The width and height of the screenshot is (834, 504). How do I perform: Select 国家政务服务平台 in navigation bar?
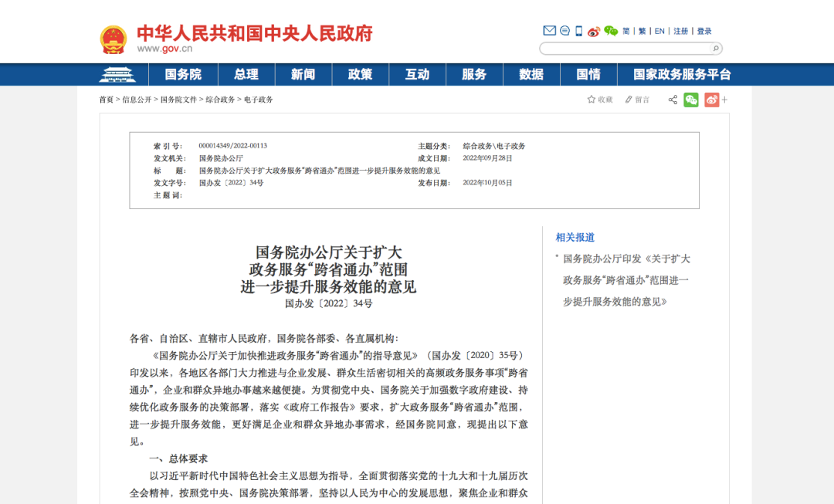point(682,75)
